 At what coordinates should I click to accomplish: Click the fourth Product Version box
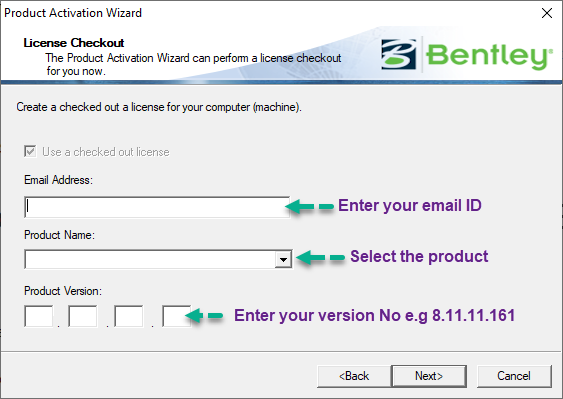click(x=176, y=316)
